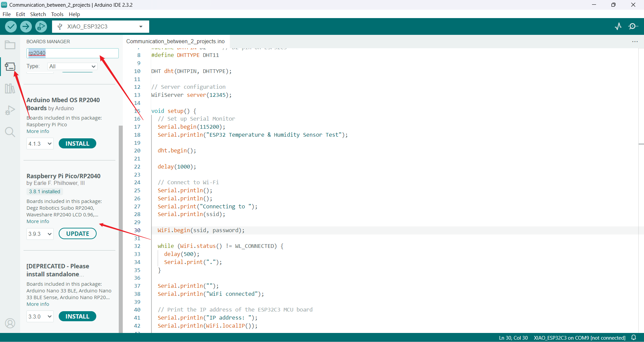The width and height of the screenshot is (644, 342).
Task: Install the deprecated standalone boards package
Action: tap(77, 316)
